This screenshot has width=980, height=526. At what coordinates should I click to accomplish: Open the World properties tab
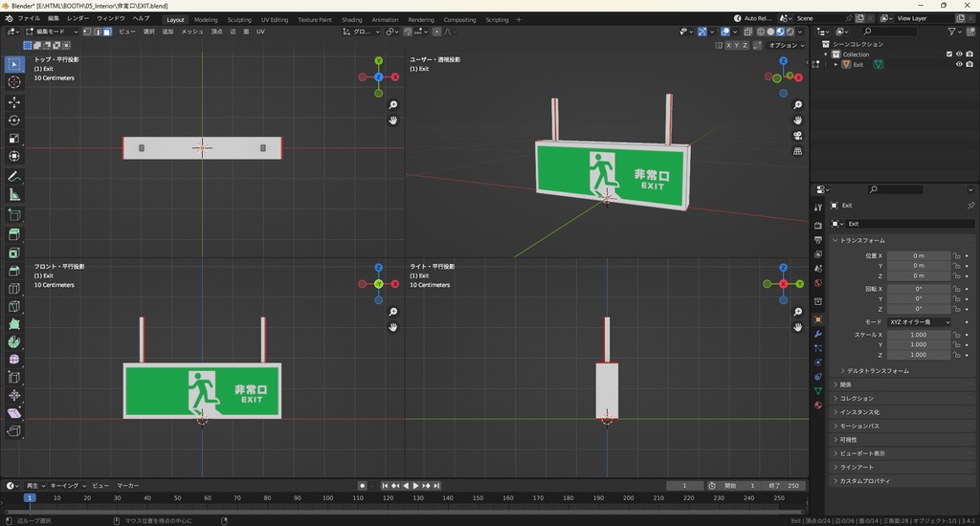click(818, 283)
